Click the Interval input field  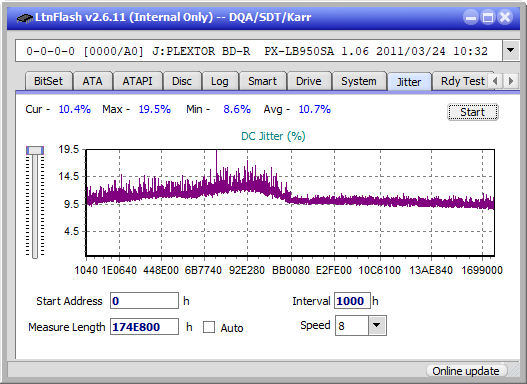pyautogui.click(x=352, y=301)
